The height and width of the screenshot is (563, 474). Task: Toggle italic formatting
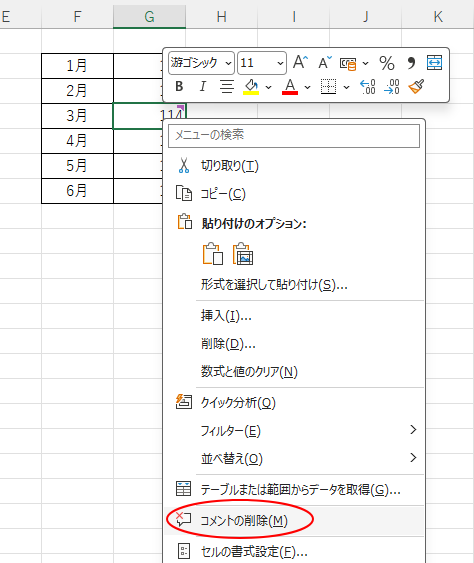click(203, 87)
